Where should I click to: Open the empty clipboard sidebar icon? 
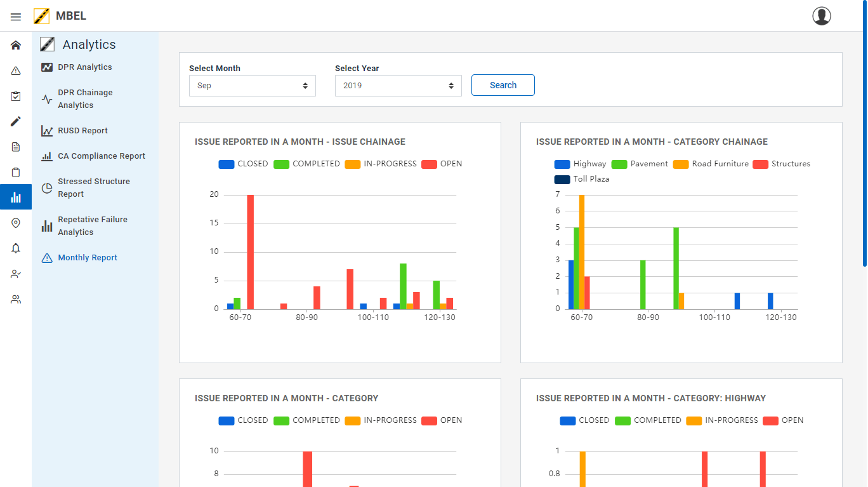pos(16,172)
